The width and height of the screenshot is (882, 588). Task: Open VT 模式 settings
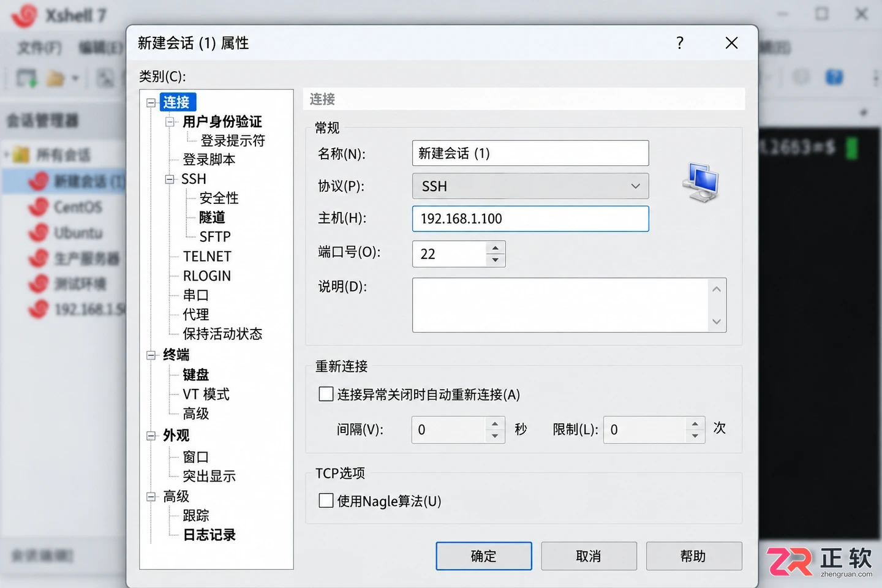pos(206,394)
